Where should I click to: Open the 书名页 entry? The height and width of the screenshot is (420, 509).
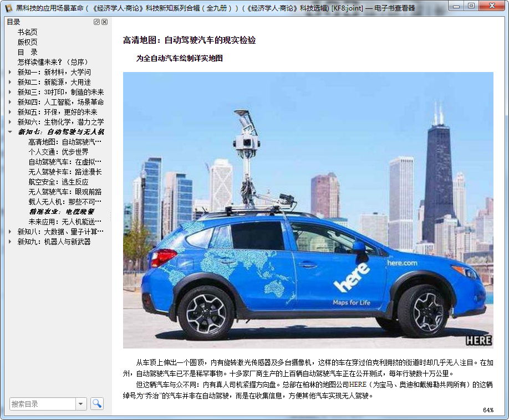coord(27,32)
